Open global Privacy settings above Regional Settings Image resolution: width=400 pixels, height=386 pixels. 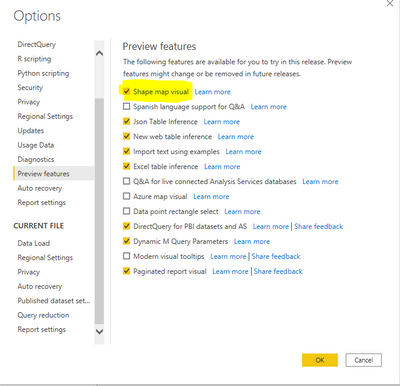pyautogui.click(x=29, y=102)
